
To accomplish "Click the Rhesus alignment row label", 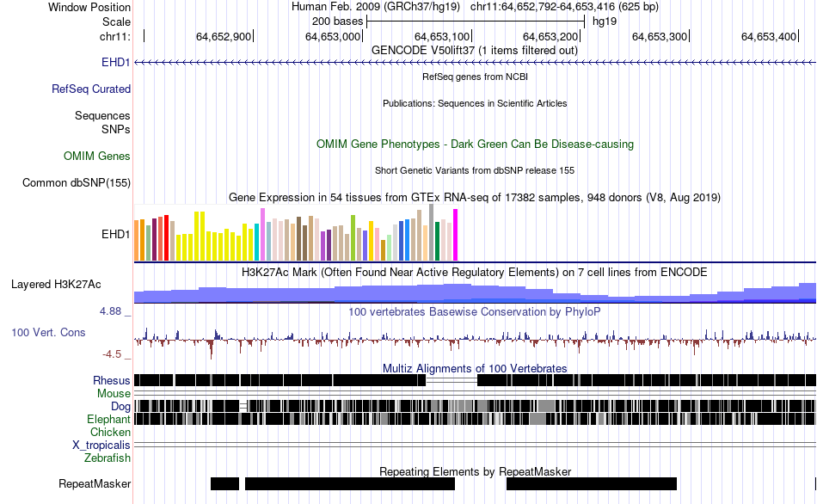I will click(x=112, y=381).
